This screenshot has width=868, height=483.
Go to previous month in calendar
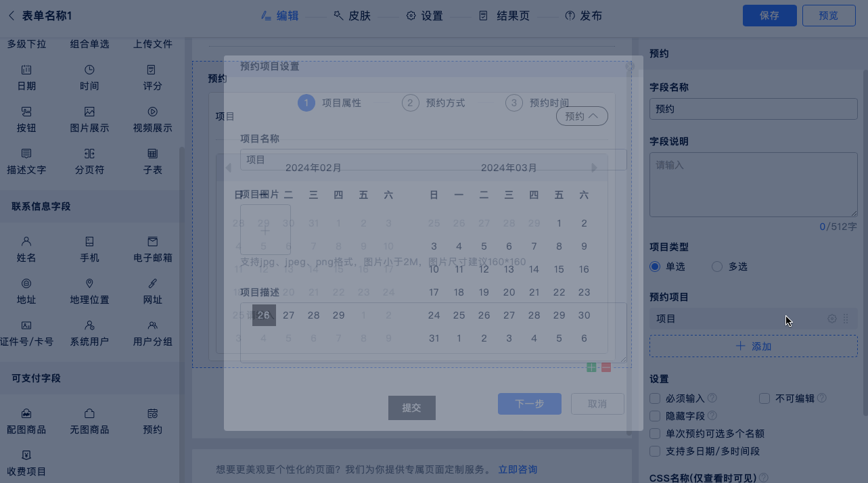[x=228, y=168]
